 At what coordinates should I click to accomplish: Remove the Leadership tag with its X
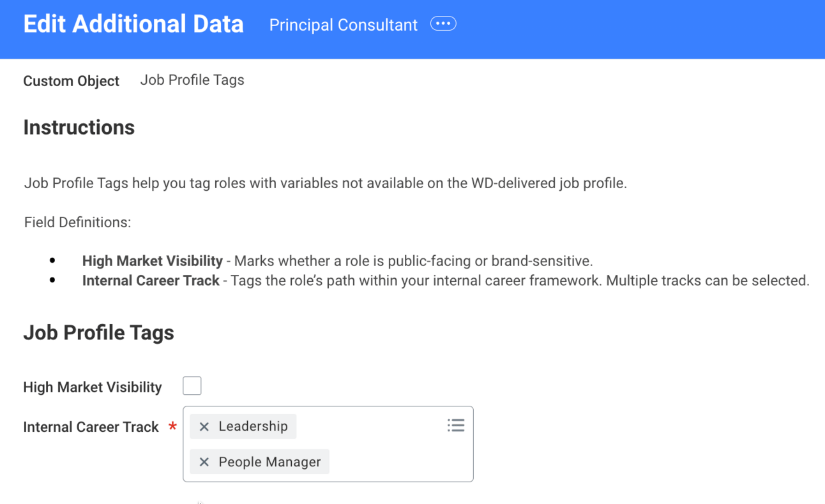point(204,427)
